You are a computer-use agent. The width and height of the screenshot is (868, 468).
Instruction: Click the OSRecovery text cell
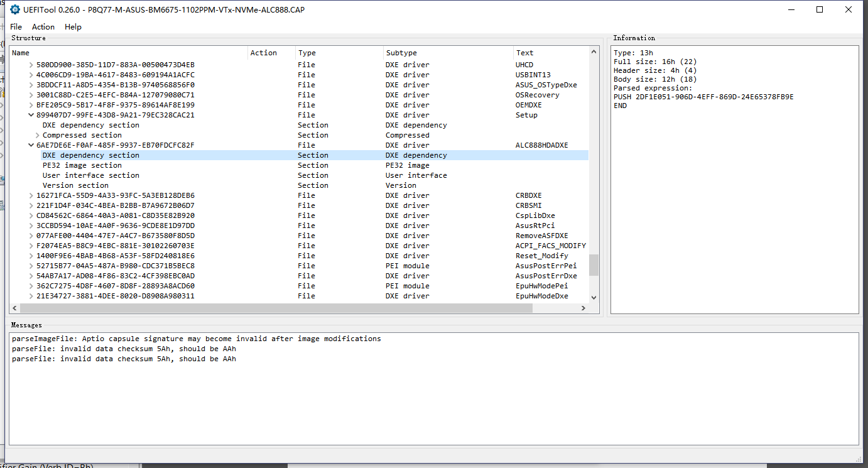537,95
